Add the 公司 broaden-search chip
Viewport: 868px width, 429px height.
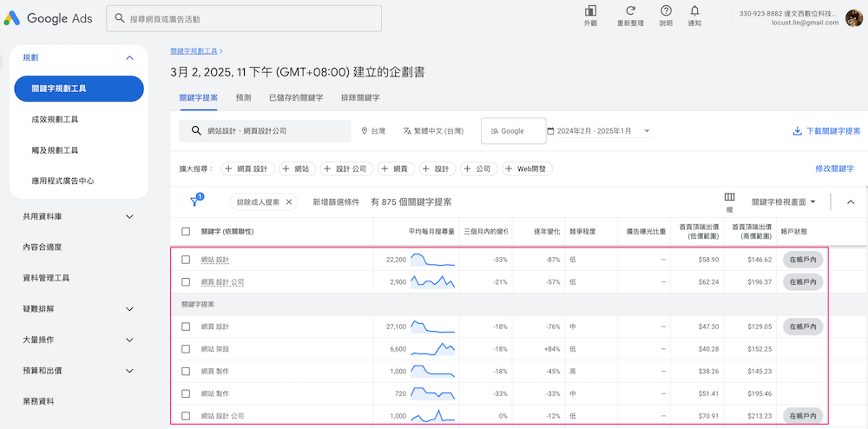click(x=479, y=168)
